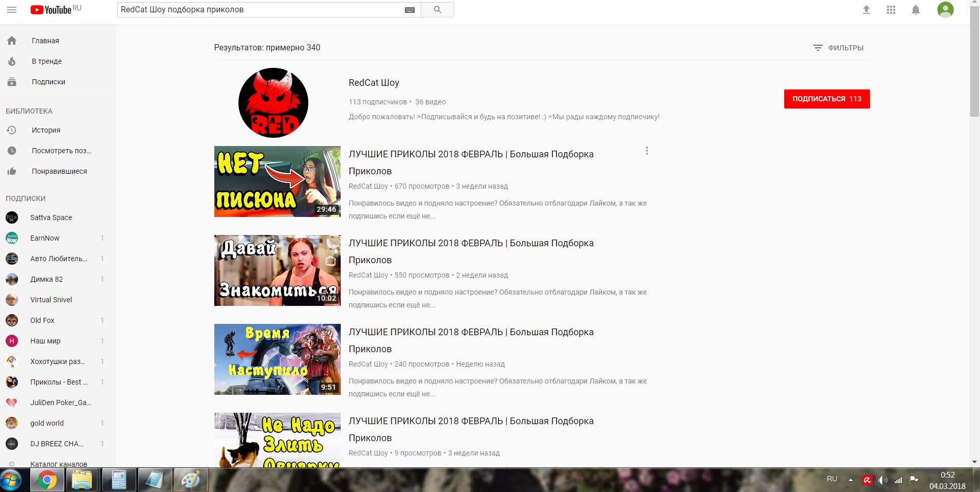The image size is (980, 492).
Task: Open the EarnNow channel avatar
Action: (x=12, y=238)
